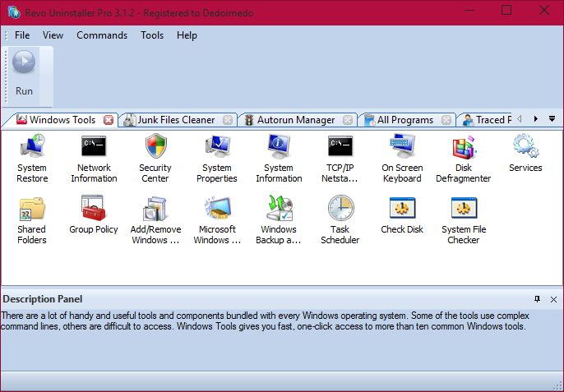
Task: Select Microsoft Windows malicious tool icon
Action: click(x=217, y=220)
